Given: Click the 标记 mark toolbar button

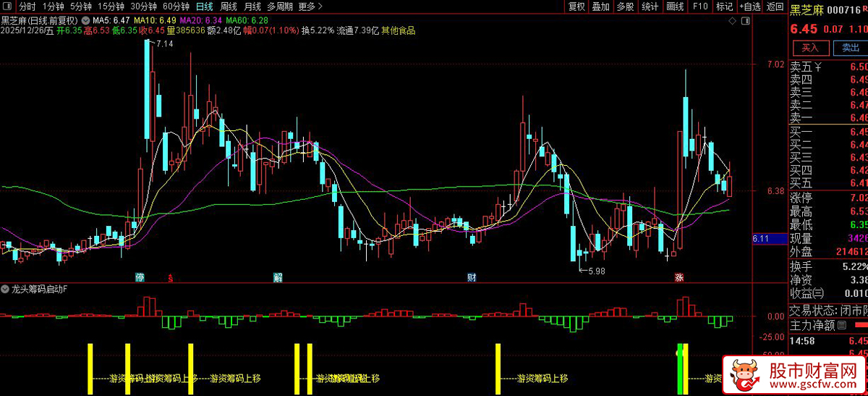Looking at the screenshot, I should pyautogui.click(x=724, y=7).
